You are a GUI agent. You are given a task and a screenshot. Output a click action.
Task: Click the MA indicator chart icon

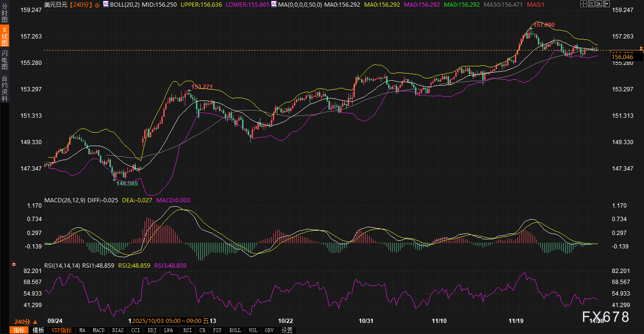[x=274, y=4]
